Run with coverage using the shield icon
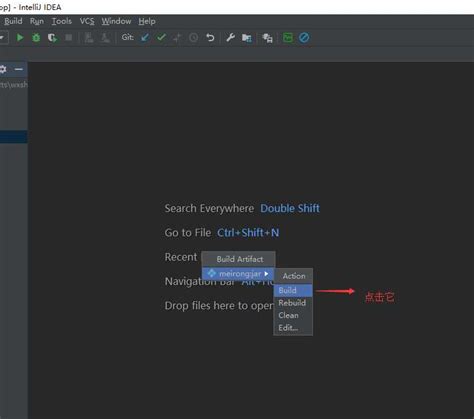Viewport: 474px width, 419px height. [x=52, y=38]
